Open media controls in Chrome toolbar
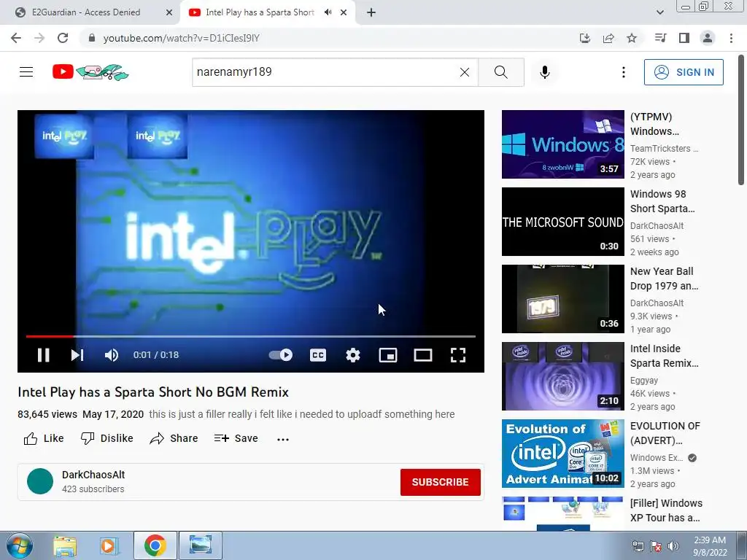 click(660, 38)
